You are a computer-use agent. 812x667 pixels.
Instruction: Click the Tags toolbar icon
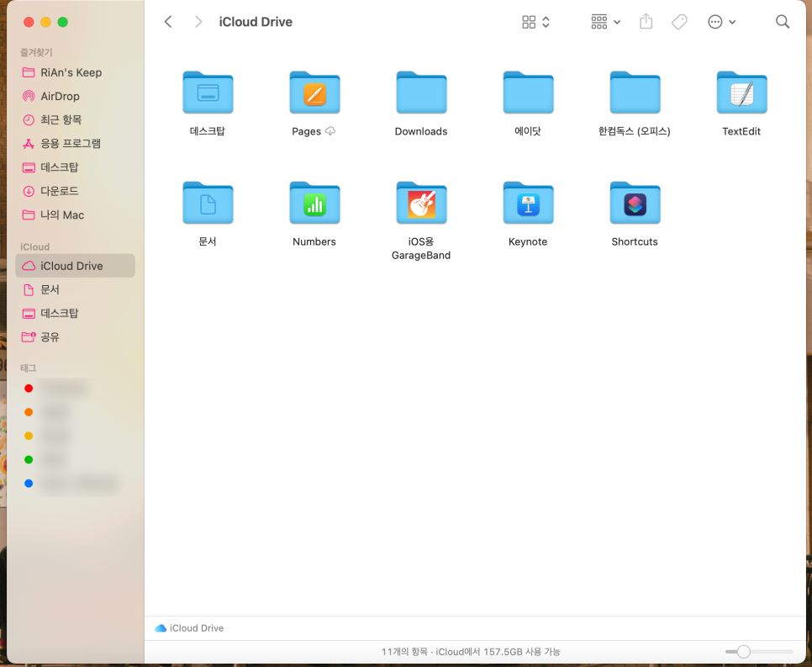[679, 22]
